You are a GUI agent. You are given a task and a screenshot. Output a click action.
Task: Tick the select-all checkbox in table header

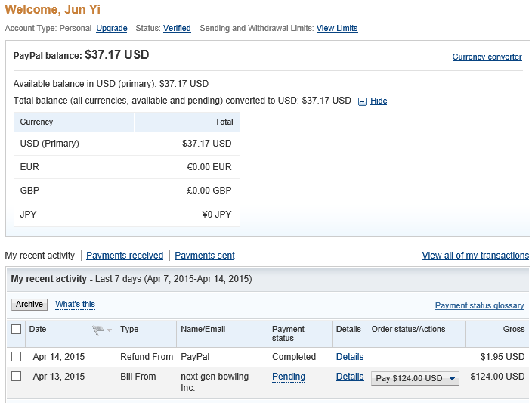[17, 330]
